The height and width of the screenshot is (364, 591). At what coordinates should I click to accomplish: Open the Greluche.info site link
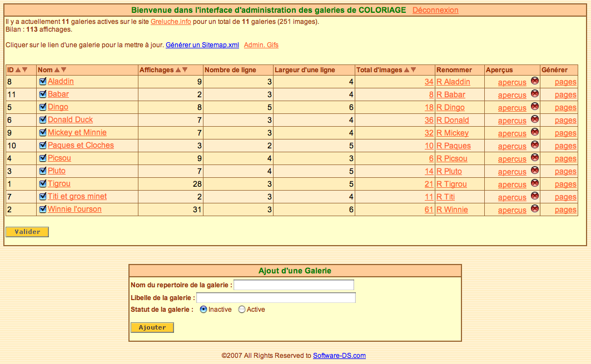[x=171, y=22]
